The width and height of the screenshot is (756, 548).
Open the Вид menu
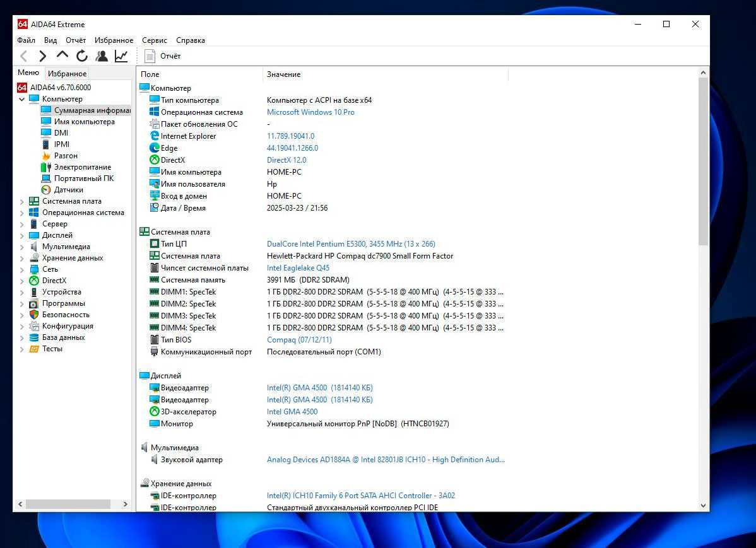(x=50, y=40)
